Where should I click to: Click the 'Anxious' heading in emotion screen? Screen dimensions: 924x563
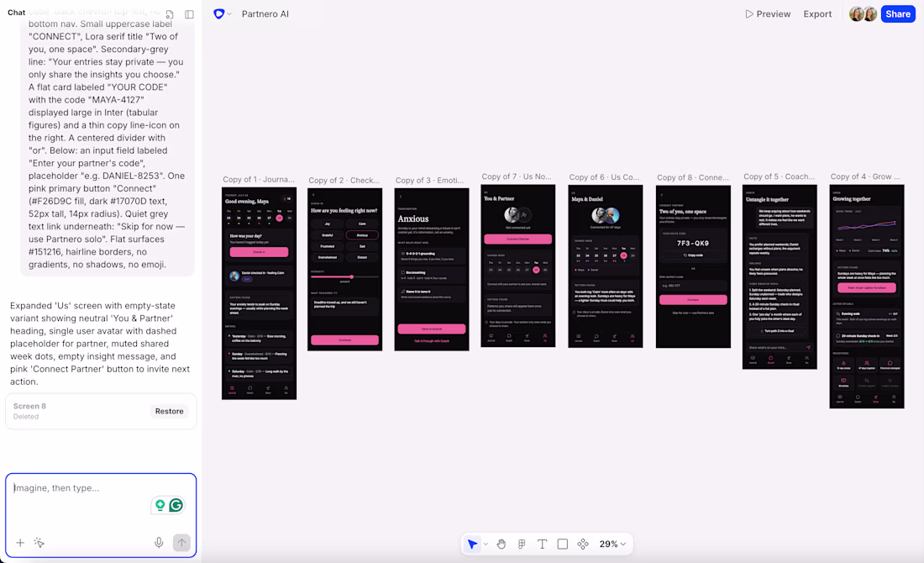(413, 218)
